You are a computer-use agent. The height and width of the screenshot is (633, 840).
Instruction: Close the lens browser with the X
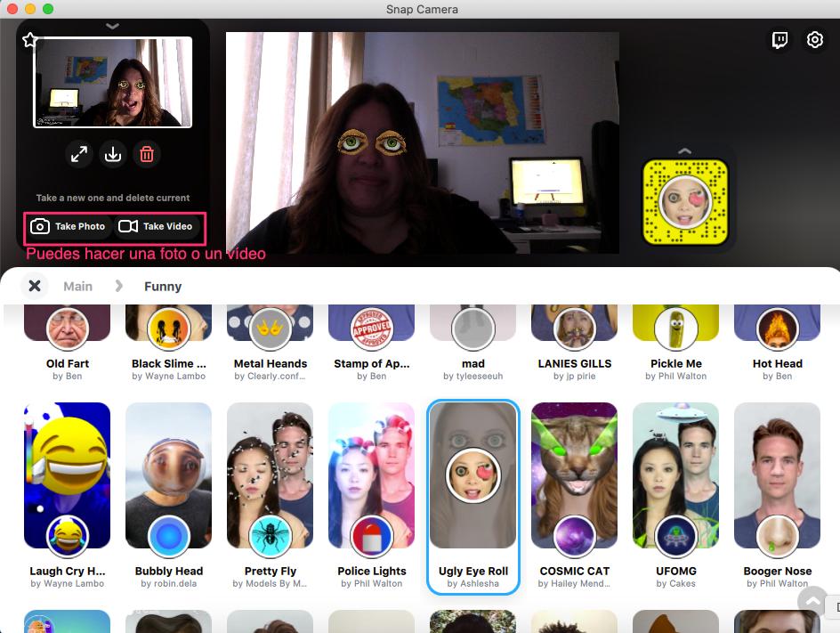coord(35,286)
